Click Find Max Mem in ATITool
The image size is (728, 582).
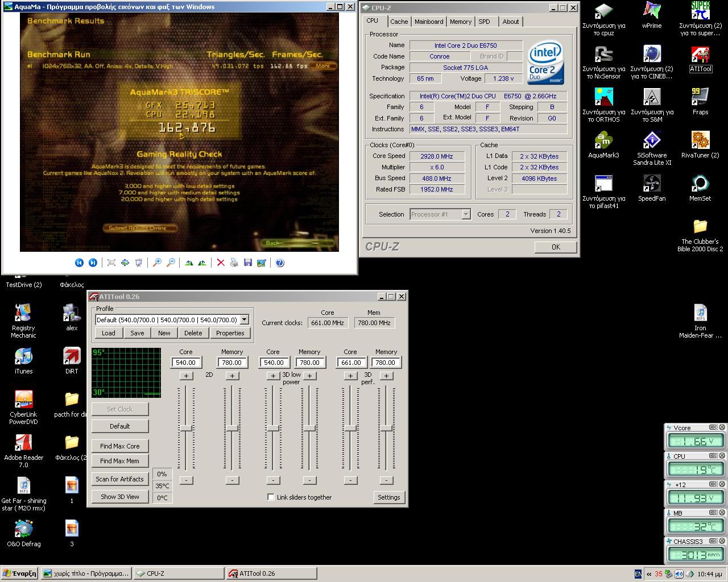[119, 461]
